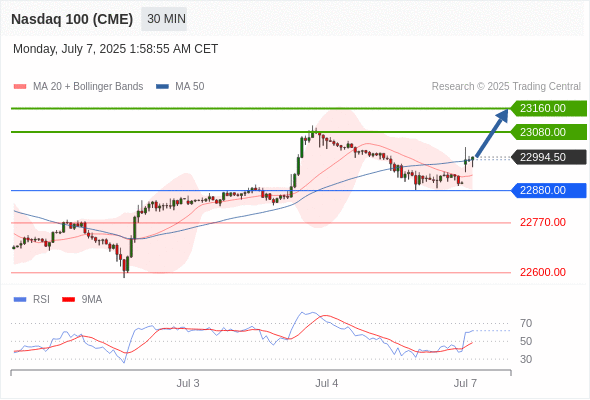Select the MA 20 + Bollinger Bands legend label
Image resolution: width=590 pixels, height=400 pixels.
point(88,87)
